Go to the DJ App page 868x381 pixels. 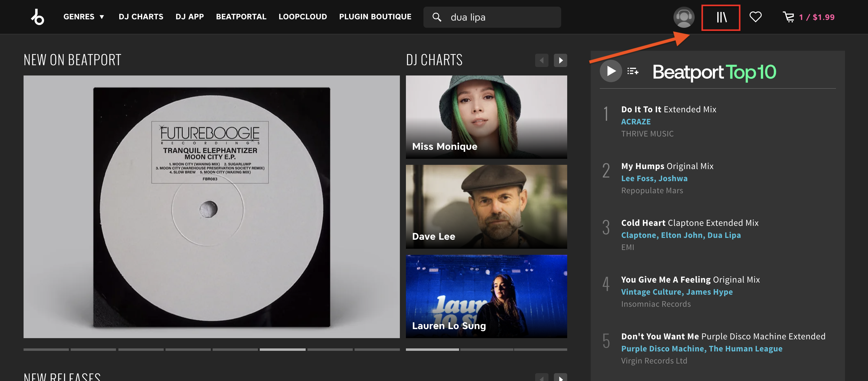pos(190,17)
